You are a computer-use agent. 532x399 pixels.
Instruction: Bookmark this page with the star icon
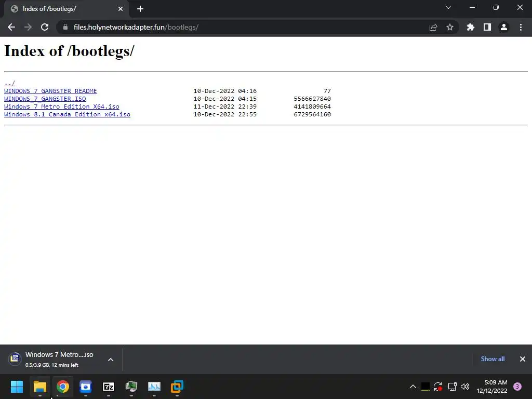pyautogui.click(x=450, y=27)
